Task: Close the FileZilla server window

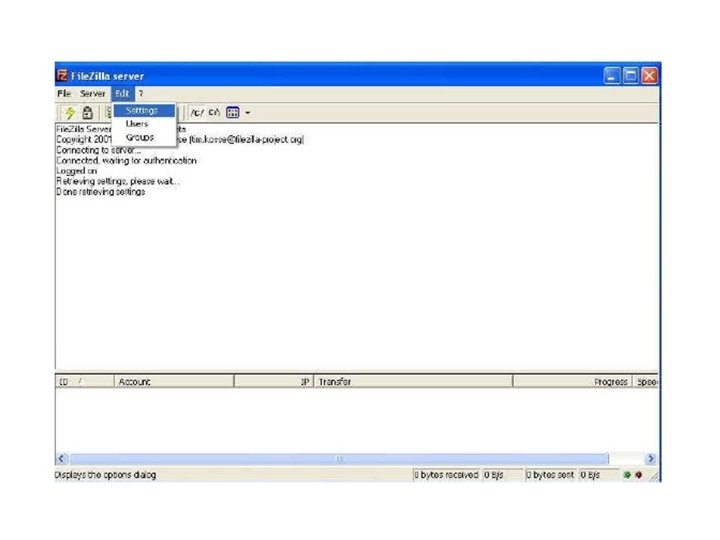Action: 649,76
